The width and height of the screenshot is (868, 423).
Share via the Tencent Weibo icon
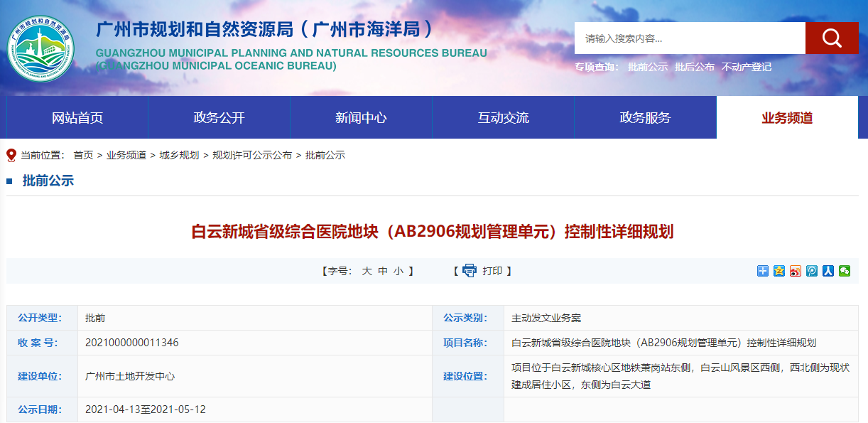click(812, 271)
